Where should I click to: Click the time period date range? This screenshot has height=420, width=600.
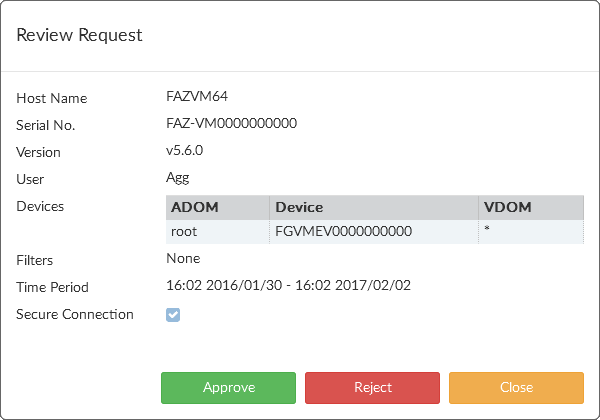coord(288,285)
